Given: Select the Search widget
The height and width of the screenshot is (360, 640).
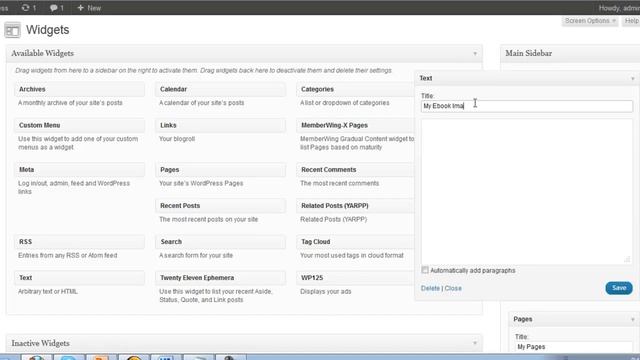Looking at the screenshot, I should click(x=220, y=242).
